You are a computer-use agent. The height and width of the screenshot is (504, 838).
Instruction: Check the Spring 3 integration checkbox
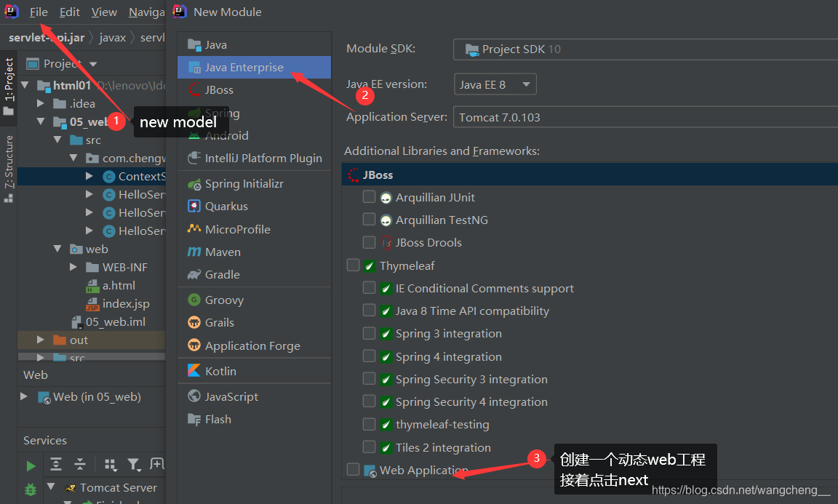pyautogui.click(x=369, y=333)
